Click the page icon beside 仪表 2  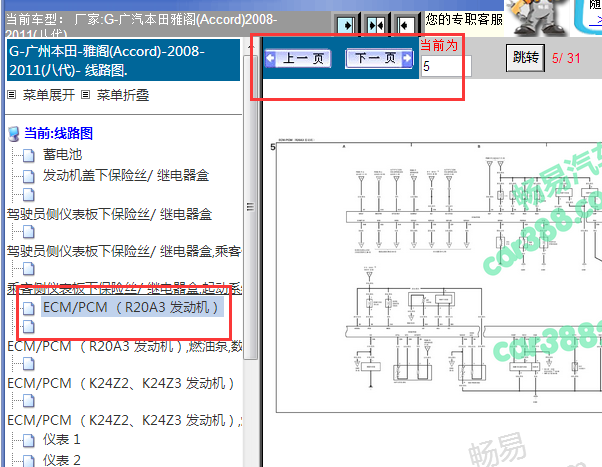pos(28,460)
